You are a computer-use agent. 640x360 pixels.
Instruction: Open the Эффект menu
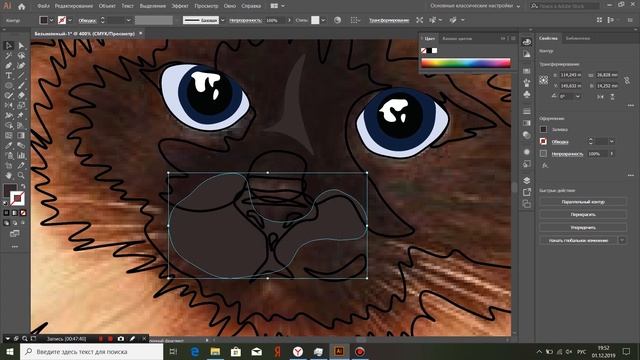[180, 6]
